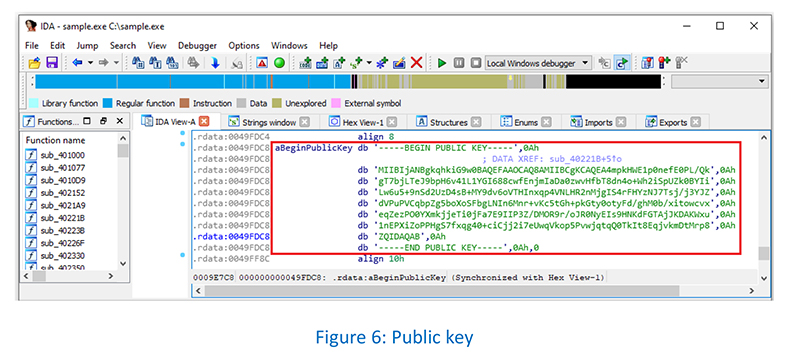The height and width of the screenshot is (360, 790).
Task: Toggle the highlighted C run icon
Action: pos(622,63)
